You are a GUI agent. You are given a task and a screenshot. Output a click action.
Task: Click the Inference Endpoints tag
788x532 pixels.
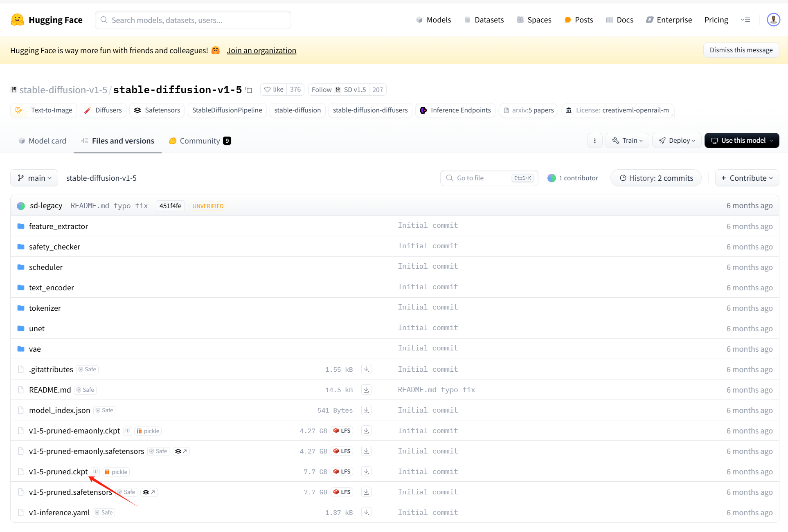(x=456, y=110)
